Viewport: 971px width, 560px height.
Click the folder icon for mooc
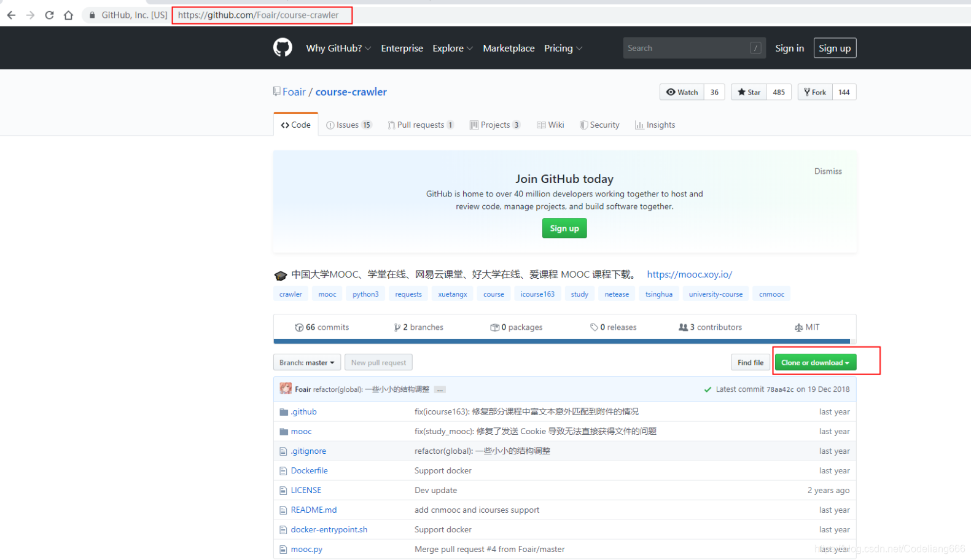pos(284,432)
